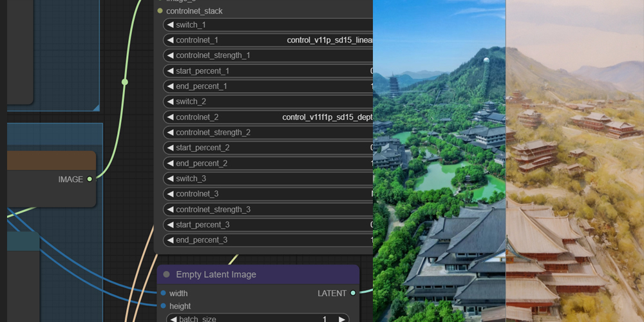Image resolution: width=644 pixels, height=322 pixels.
Task: Click left arrow of switch_2
Action: (170, 102)
